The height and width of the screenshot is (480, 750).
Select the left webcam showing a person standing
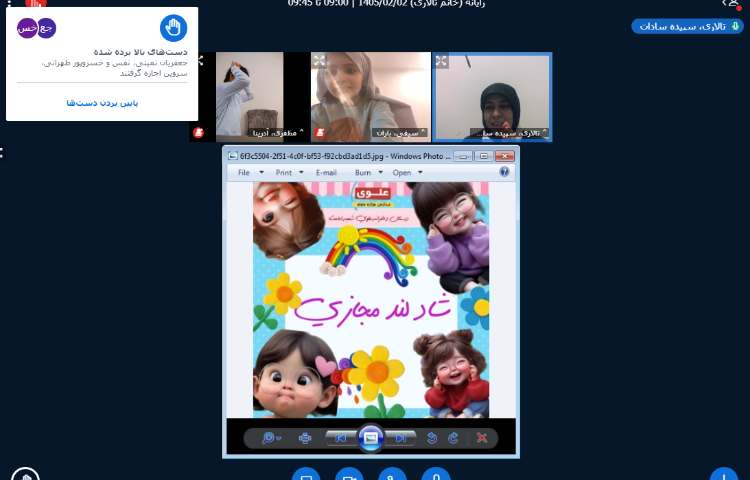(x=249, y=97)
